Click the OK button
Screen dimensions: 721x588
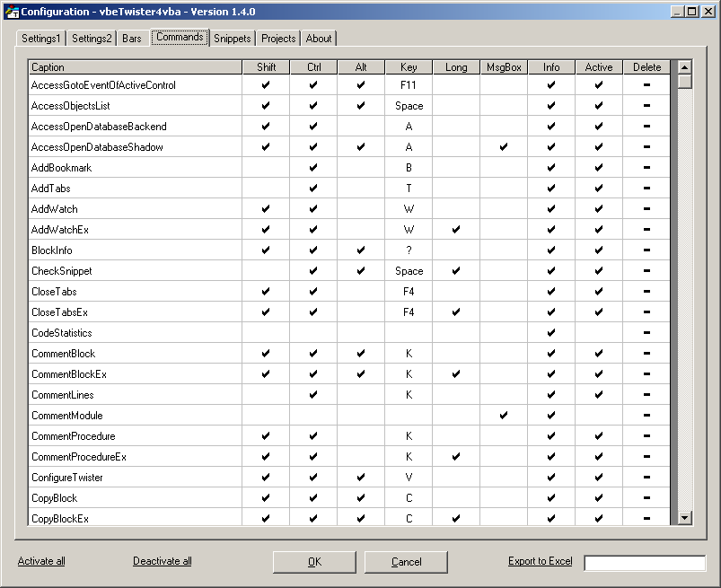click(314, 562)
